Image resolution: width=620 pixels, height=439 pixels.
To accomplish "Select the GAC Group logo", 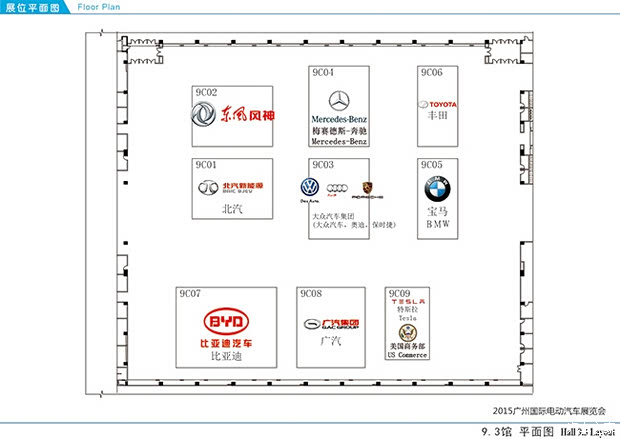I will coord(331,323).
